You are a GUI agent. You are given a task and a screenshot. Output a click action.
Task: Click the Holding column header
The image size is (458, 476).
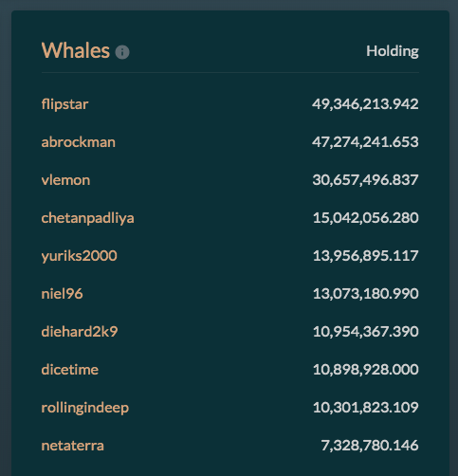(x=393, y=51)
